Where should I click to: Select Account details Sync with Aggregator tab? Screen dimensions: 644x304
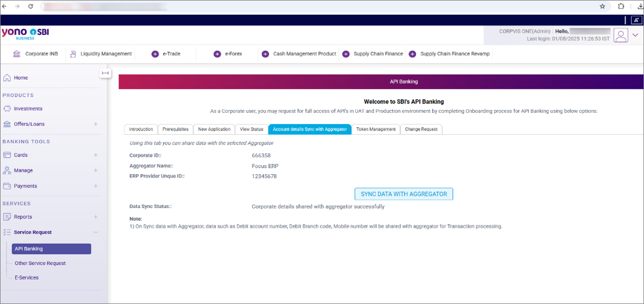coord(310,129)
